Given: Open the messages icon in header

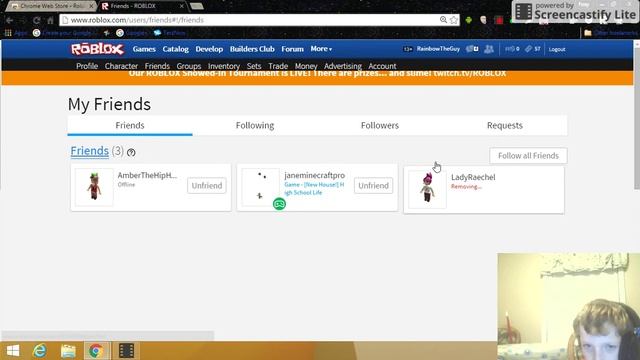Looking at the screenshot, I should coord(472,49).
